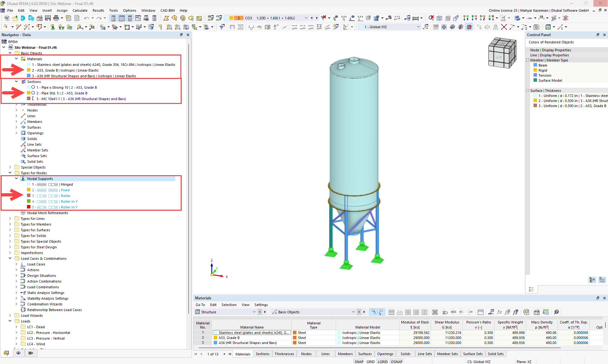Activate the View in X Direction tool
Image resolution: width=608 pixels, height=364 pixels.
coord(466,18)
